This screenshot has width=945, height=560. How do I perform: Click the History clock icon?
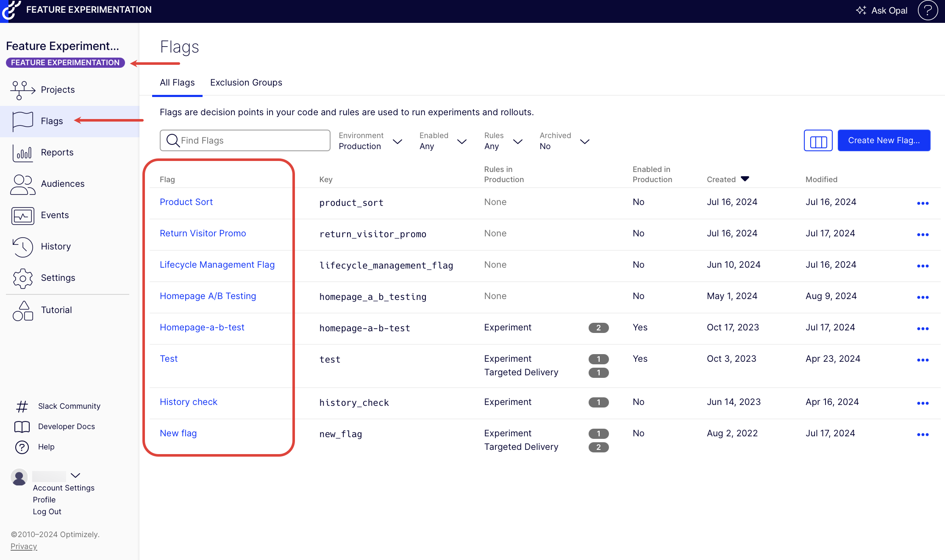click(x=22, y=247)
